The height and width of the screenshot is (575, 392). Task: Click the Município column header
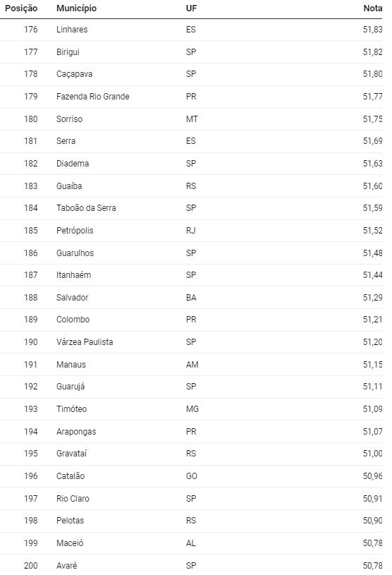click(77, 8)
